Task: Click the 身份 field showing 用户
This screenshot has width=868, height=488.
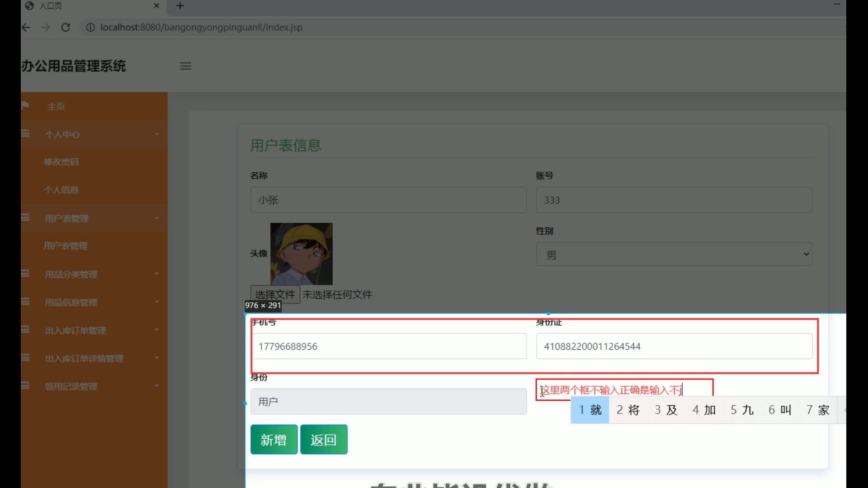Action: pyautogui.click(x=388, y=401)
